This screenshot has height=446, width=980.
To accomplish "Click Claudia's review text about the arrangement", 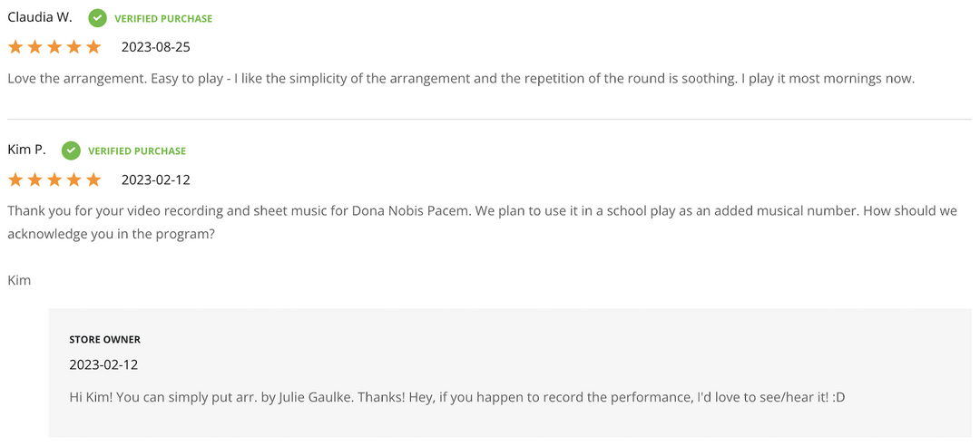I will 461,79.
